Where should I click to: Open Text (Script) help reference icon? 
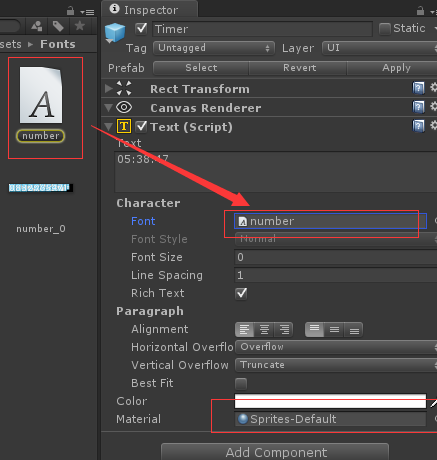pos(418,126)
